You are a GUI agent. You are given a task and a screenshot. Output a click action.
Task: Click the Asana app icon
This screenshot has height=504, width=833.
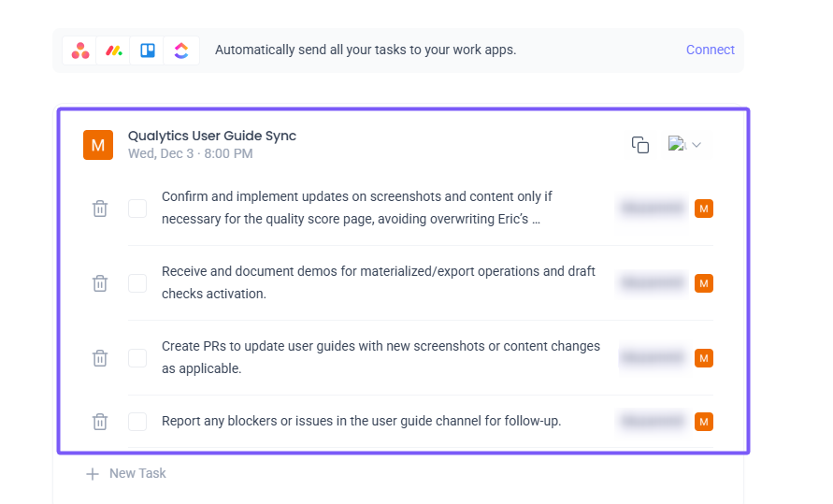pos(81,50)
